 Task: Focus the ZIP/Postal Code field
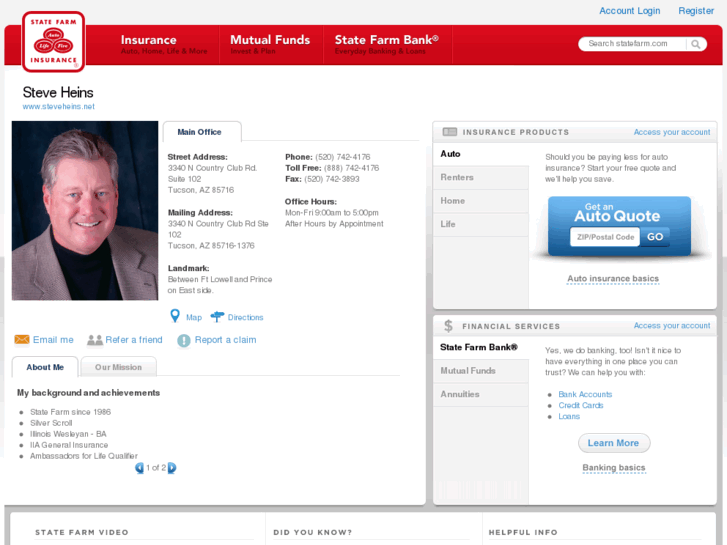tap(605, 237)
